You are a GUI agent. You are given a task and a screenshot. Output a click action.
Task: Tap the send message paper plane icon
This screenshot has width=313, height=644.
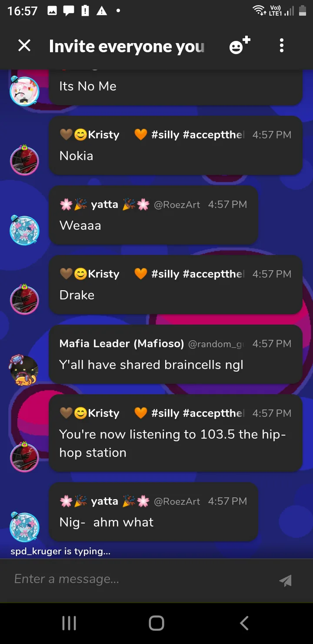tap(285, 580)
